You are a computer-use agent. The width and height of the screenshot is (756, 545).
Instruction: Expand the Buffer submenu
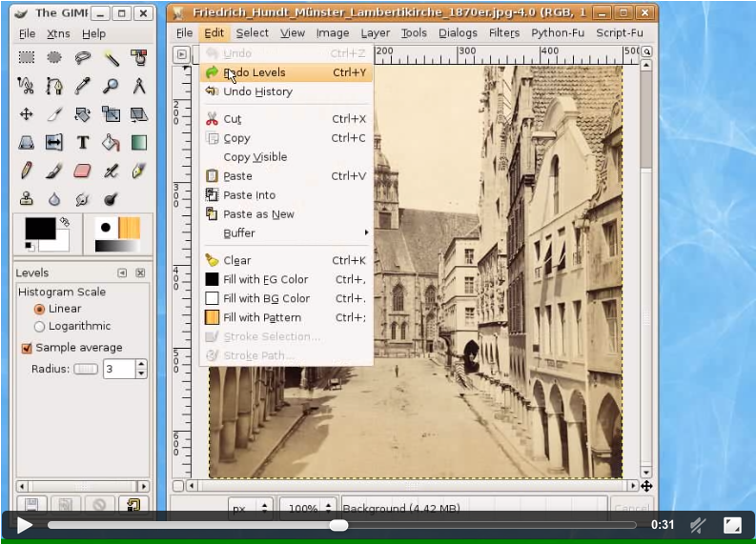pyautogui.click(x=286, y=233)
